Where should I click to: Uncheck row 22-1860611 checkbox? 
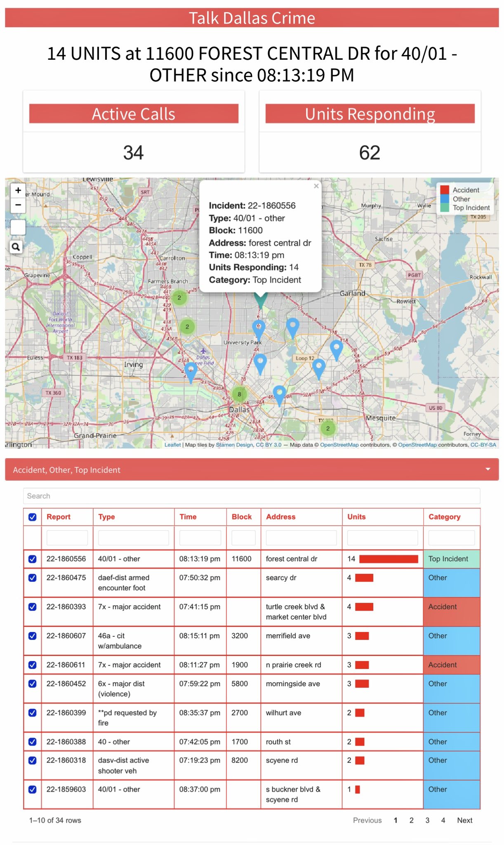(33, 665)
